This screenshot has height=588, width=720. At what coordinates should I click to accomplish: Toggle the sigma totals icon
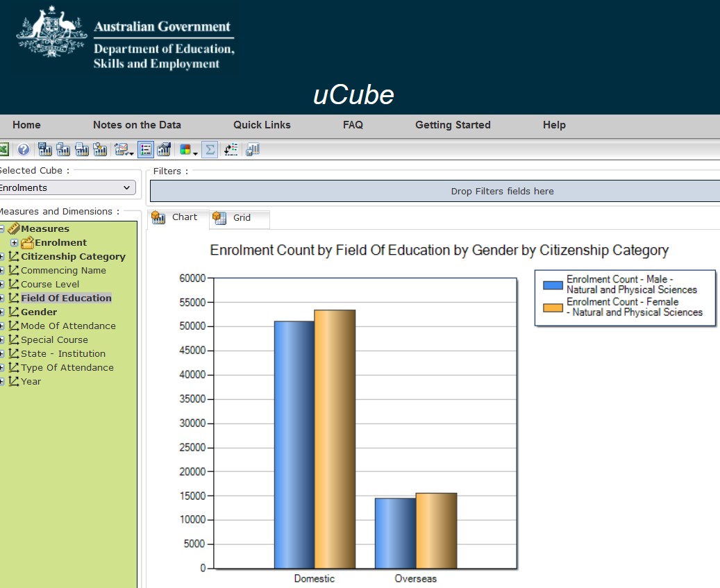[210, 150]
